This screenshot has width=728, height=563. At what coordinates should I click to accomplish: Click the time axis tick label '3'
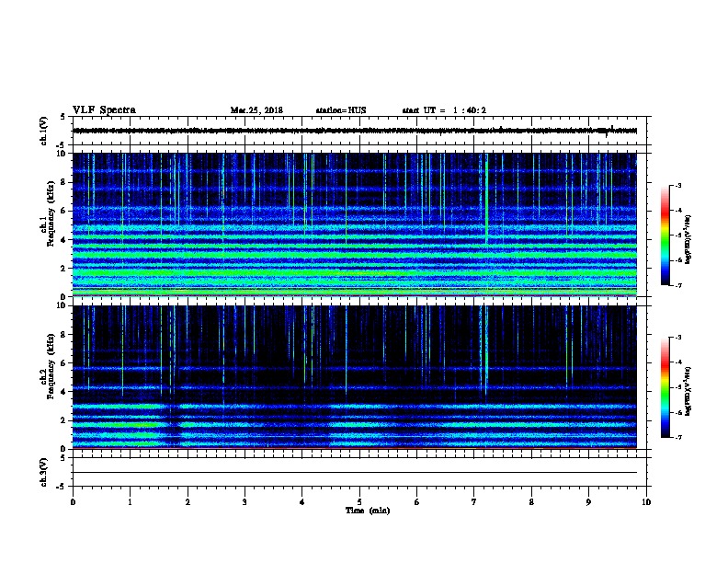pyautogui.click(x=245, y=502)
